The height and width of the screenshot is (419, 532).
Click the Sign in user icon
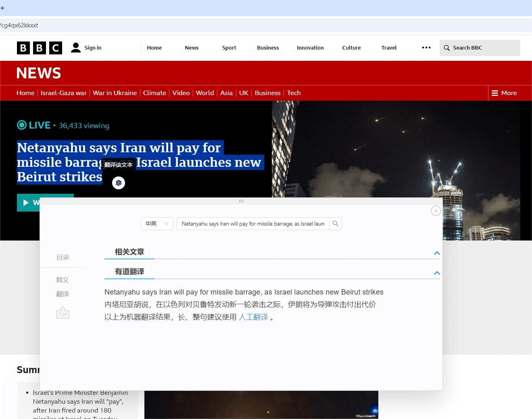click(75, 48)
